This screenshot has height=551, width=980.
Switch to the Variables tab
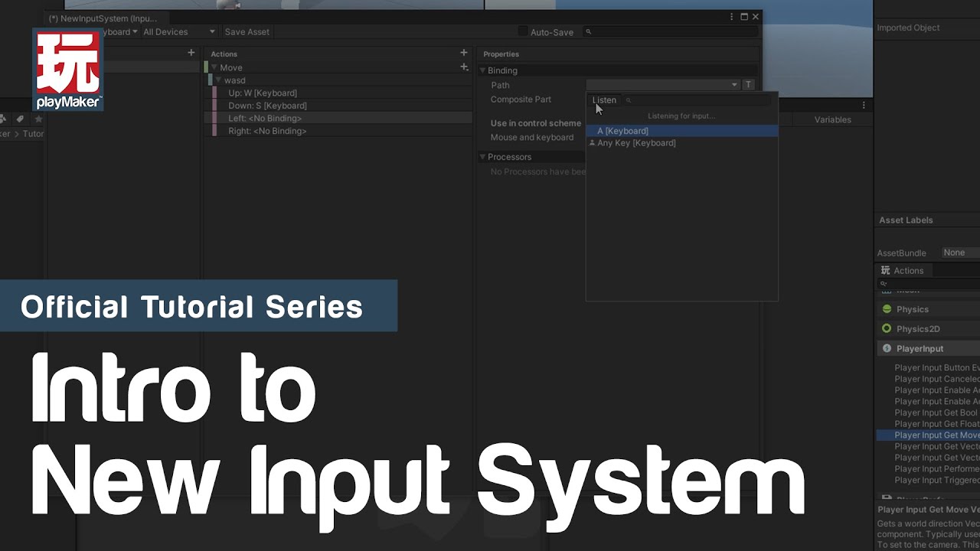pyautogui.click(x=832, y=120)
